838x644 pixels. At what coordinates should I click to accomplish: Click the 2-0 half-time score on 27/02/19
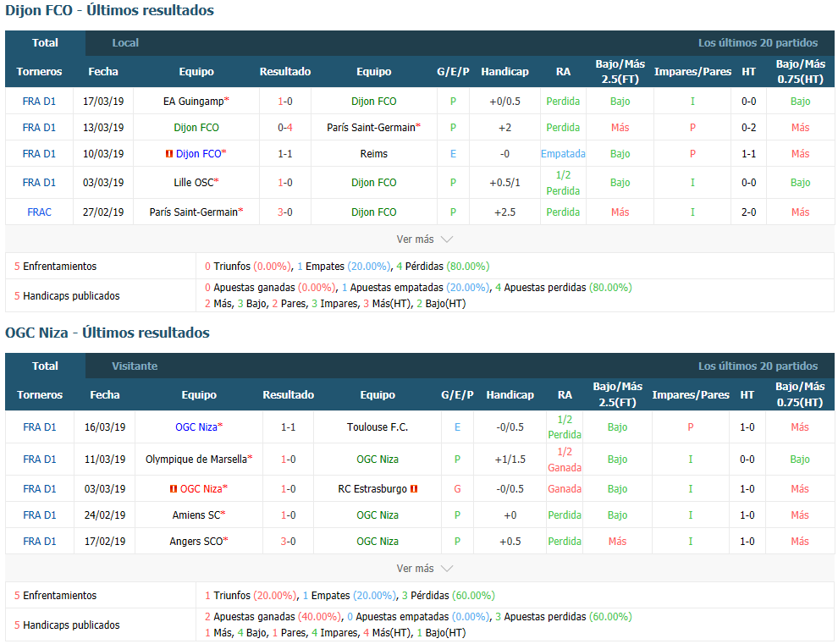pyautogui.click(x=749, y=212)
